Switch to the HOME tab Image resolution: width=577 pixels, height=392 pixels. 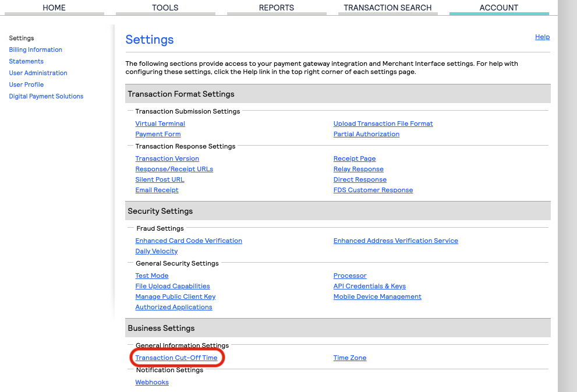pyautogui.click(x=54, y=8)
